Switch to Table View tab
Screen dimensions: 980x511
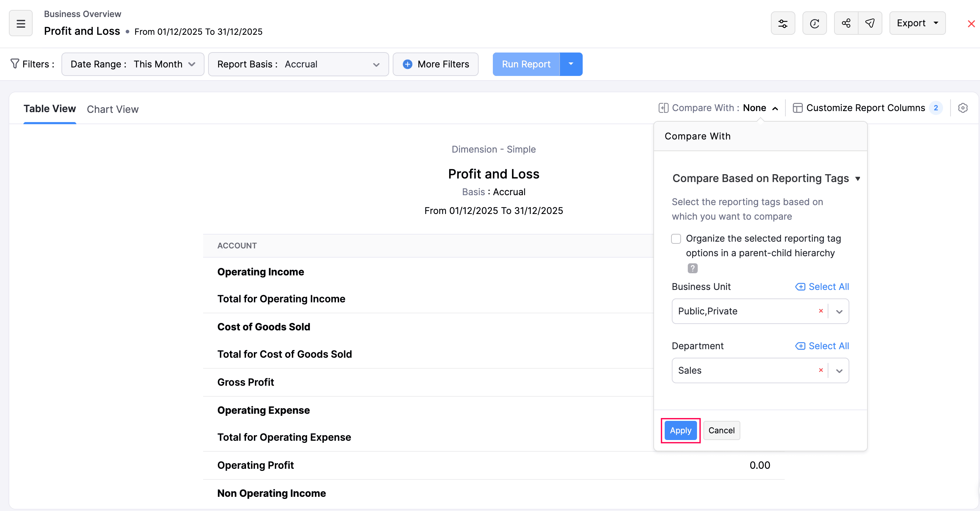tap(50, 108)
